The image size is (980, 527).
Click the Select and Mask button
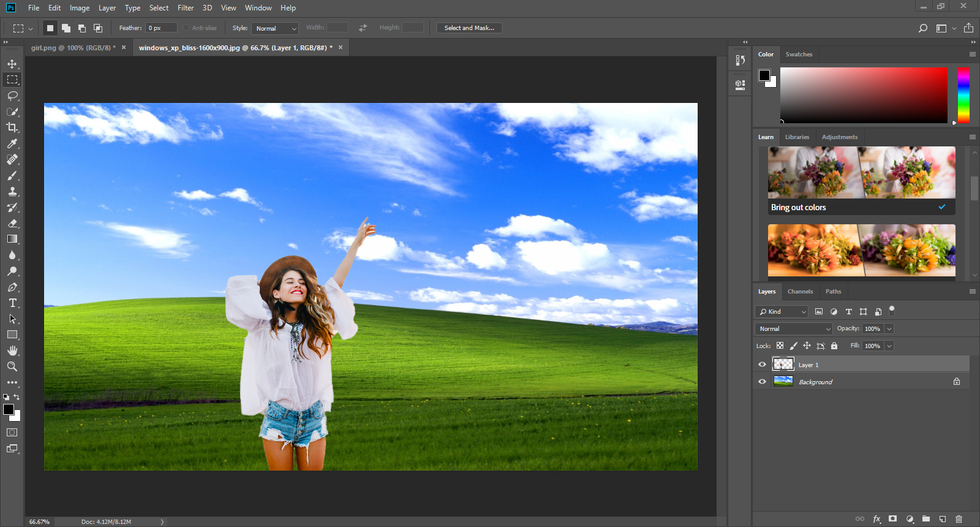[x=469, y=28]
